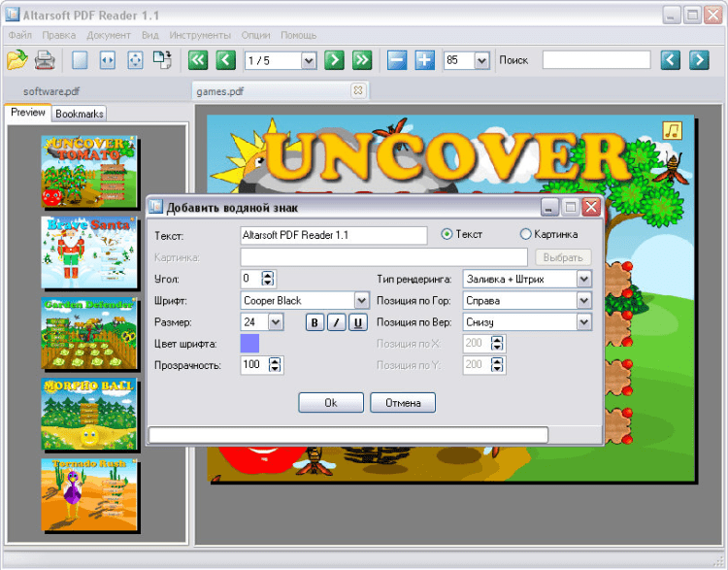
Task: Select the Текст radio button
Action: (447, 234)
